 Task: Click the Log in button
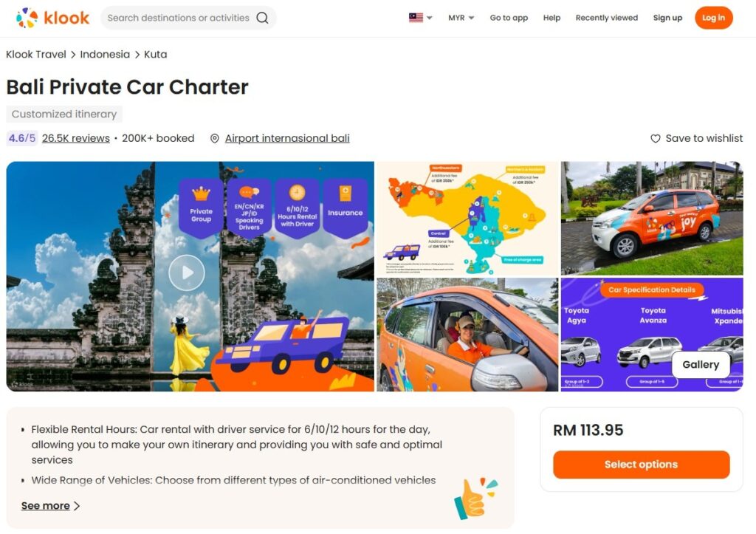tap(714, 18)
